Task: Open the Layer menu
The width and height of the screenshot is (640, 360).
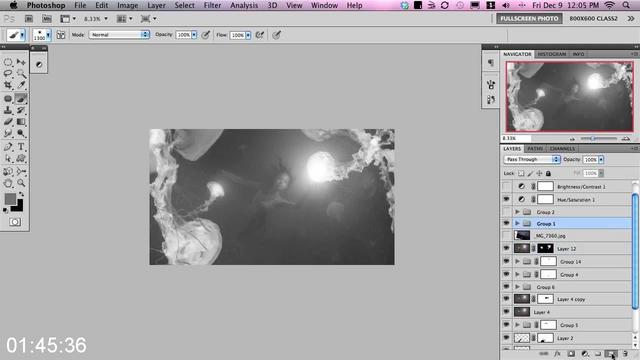Action: (156, 5)
